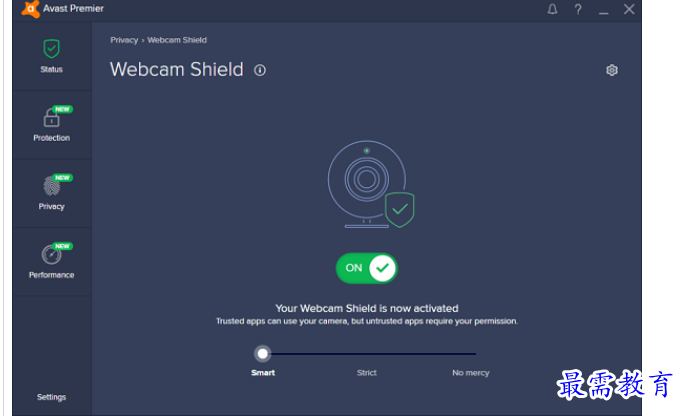Open the Performance gauge section
This screenshot has width=681, height=416.
pyautogui.click(x=51, y=254)
